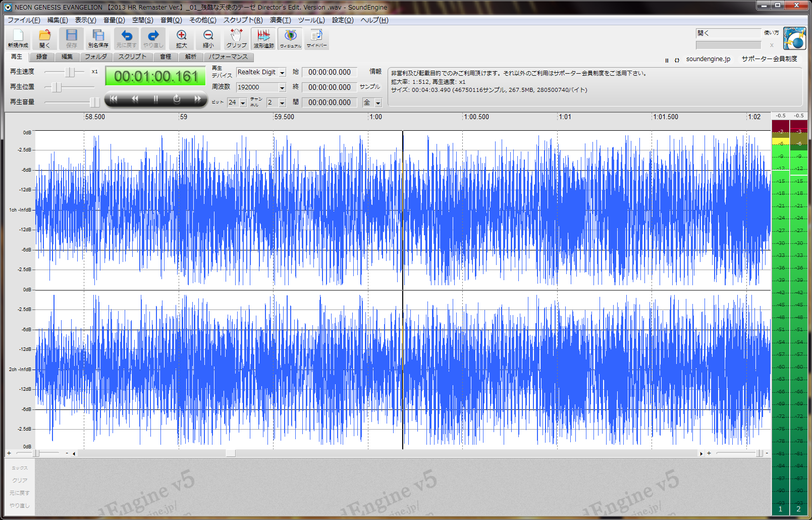Open the 表示(V) menu

click(85, 20)
